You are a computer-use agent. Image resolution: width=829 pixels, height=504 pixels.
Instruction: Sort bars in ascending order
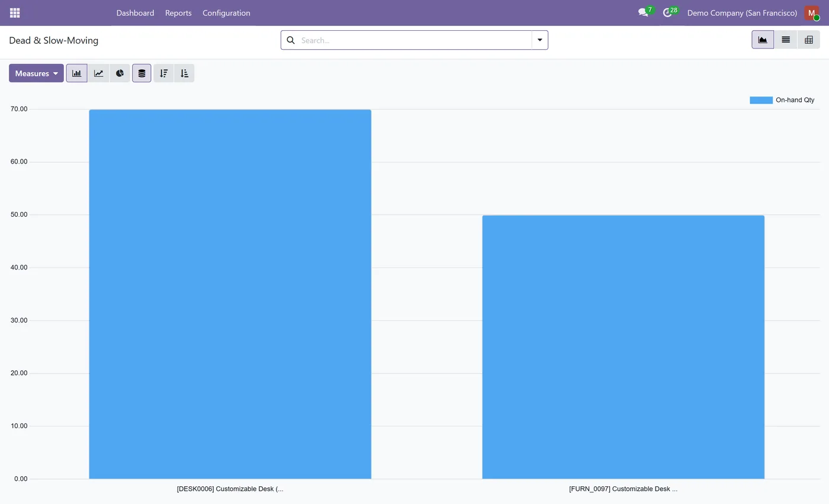(184, 73)
